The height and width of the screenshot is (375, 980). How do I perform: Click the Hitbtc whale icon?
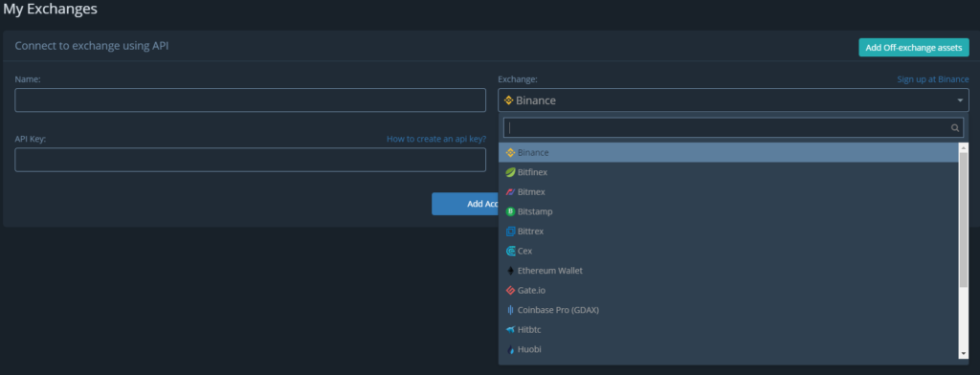tap(510, 329)
